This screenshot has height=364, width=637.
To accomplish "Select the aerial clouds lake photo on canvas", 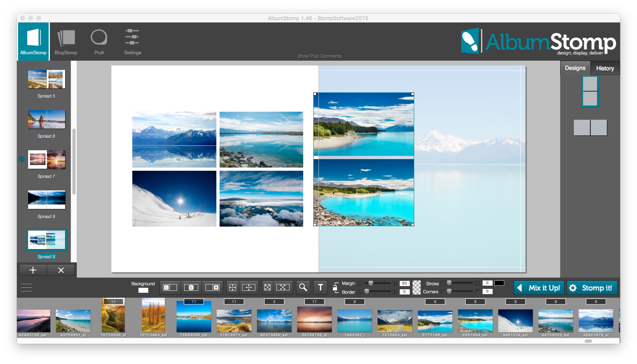I will click(261, 198).
